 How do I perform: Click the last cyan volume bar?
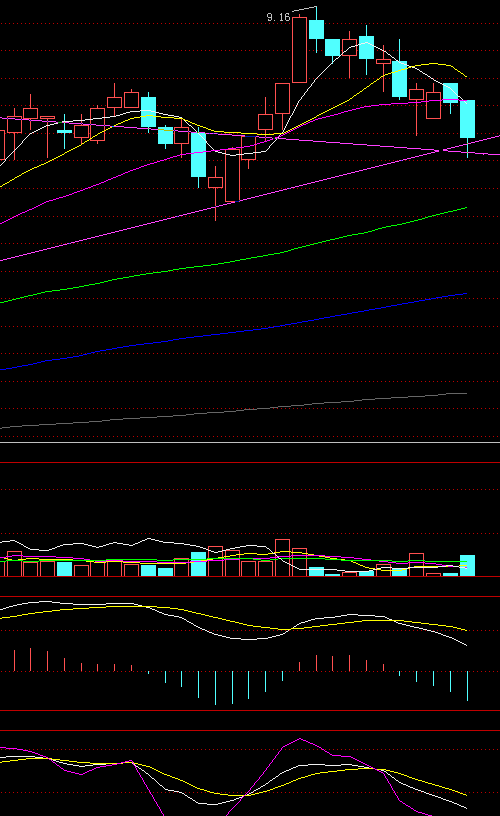coord(467,566)
